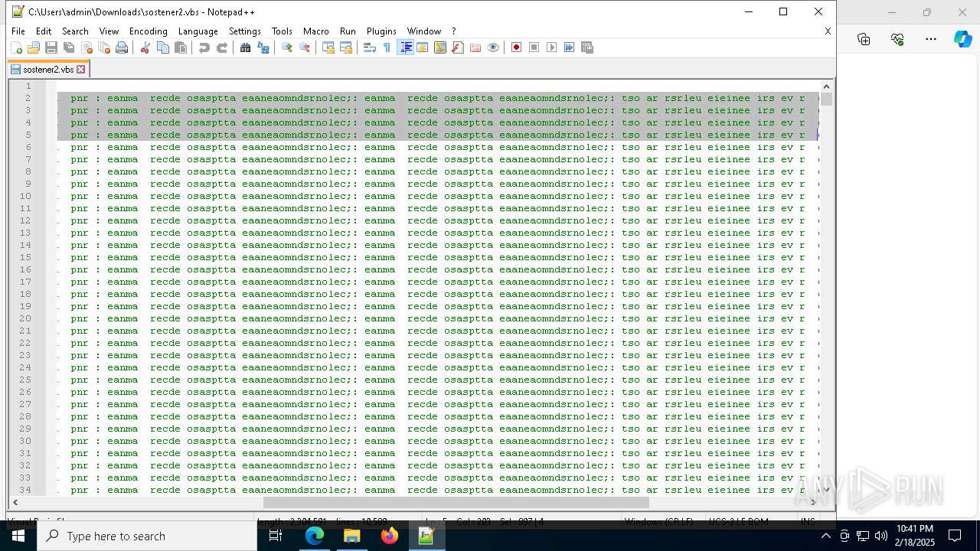The image size is (980, 551).
Task: Click text on line 10
Action: pyautogui.click(x=438, y=196)
